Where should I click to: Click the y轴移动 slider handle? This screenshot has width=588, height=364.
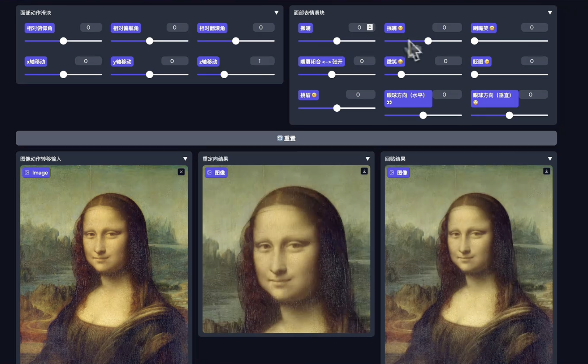coord(150,75)
